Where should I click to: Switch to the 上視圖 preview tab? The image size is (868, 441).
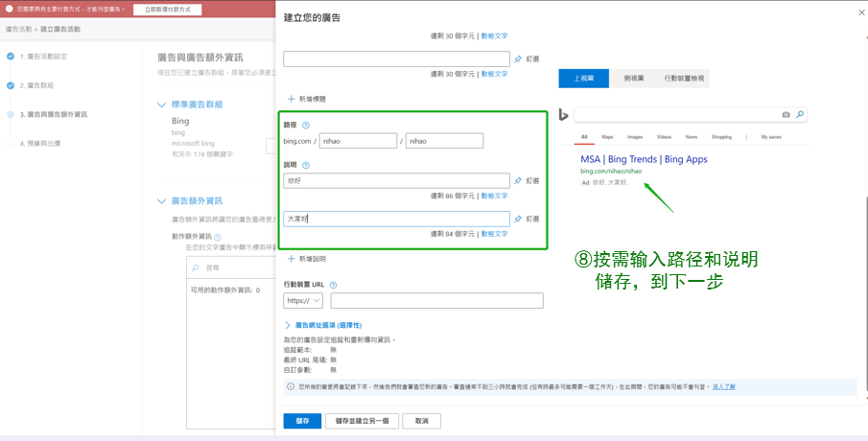tap(583, 79)
